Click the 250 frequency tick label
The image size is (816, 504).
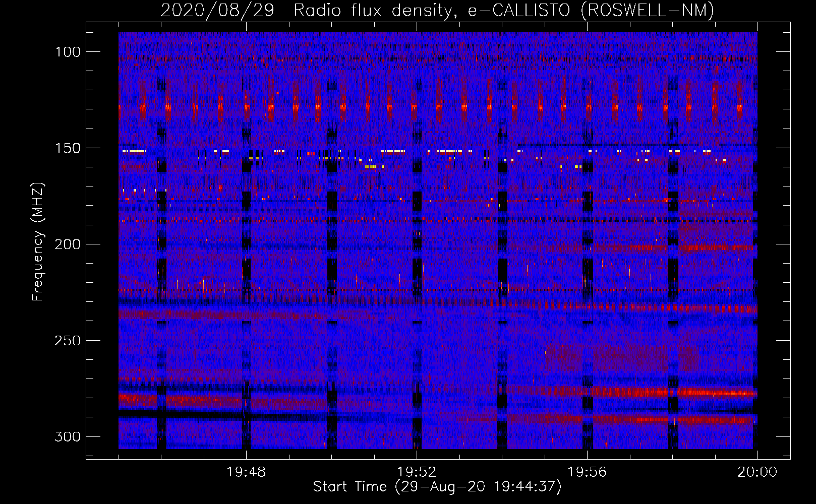pos(68,341)
